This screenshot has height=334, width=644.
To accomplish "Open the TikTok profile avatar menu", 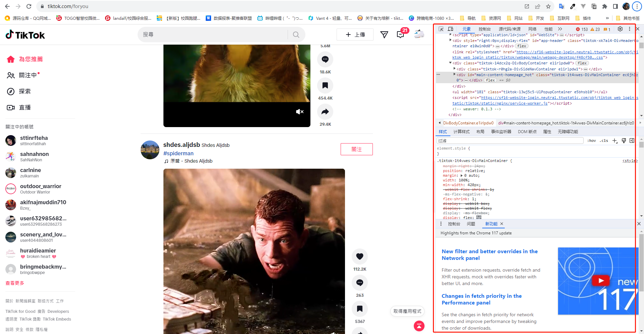I will point(419,34).
